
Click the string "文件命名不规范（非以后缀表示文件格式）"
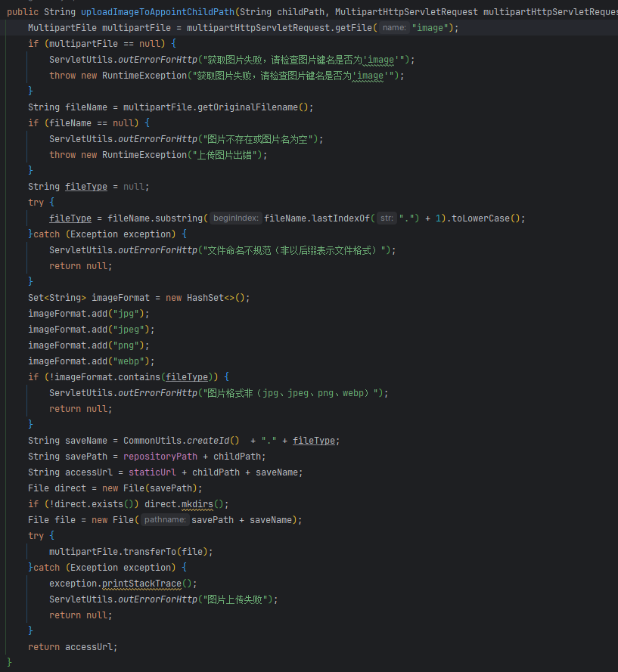[x=293, y=250]
